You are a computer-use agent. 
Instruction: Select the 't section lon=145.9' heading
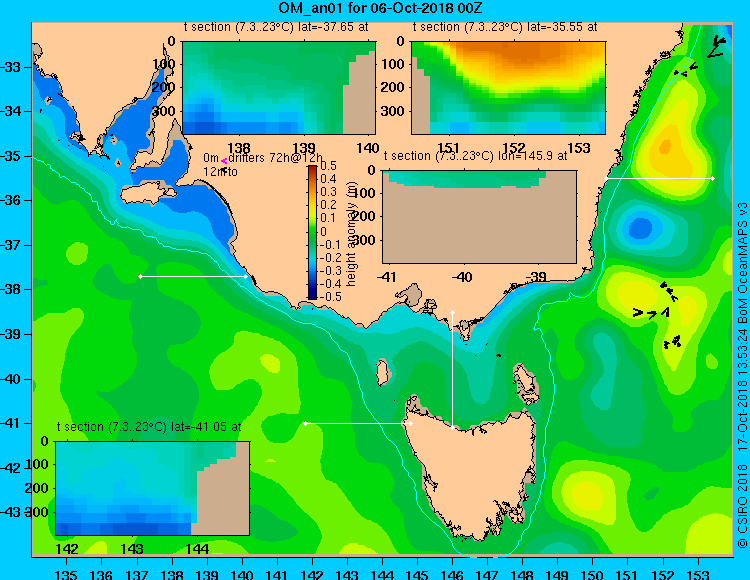point(476,156)
